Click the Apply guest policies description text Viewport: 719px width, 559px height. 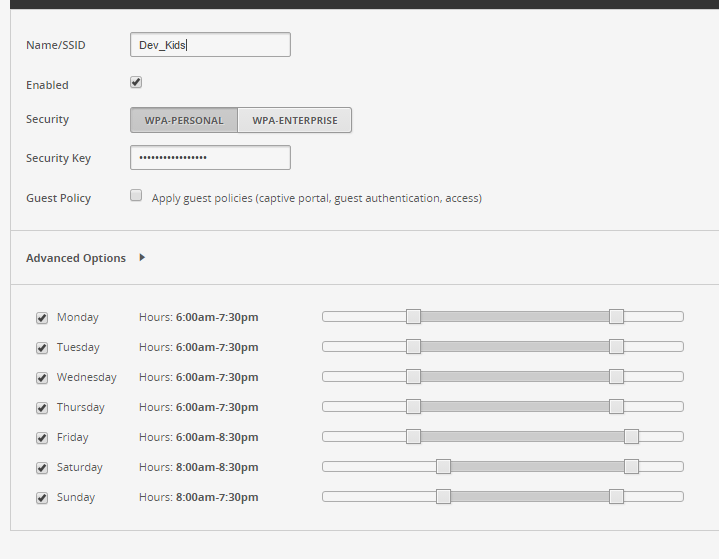(x=317, y=198)
